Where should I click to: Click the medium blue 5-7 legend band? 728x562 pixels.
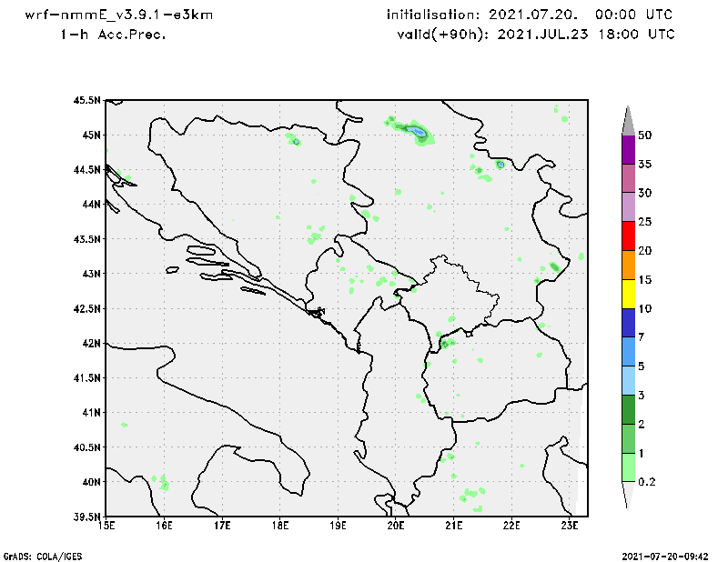coord(628,351)
